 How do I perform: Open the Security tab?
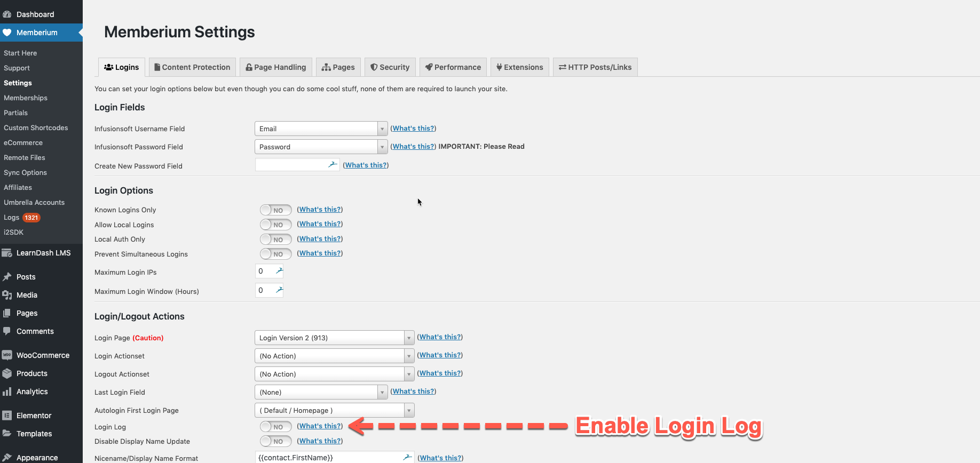pos(390,67)
